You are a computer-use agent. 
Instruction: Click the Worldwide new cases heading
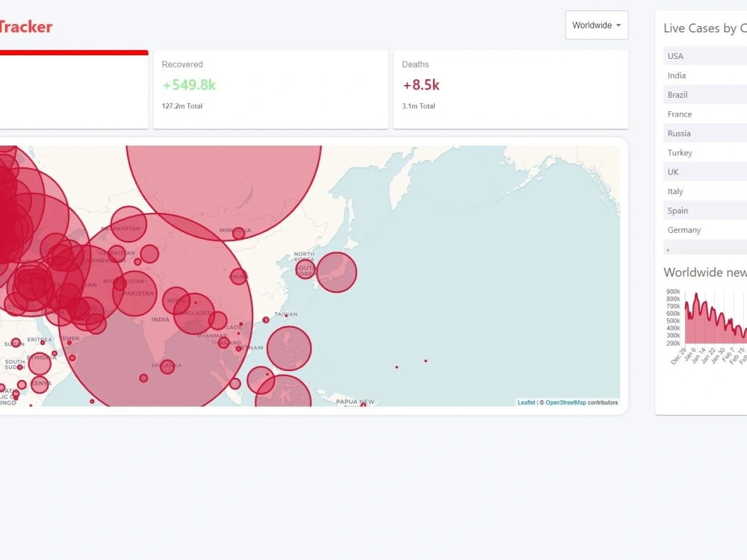[x=705, y=273]
